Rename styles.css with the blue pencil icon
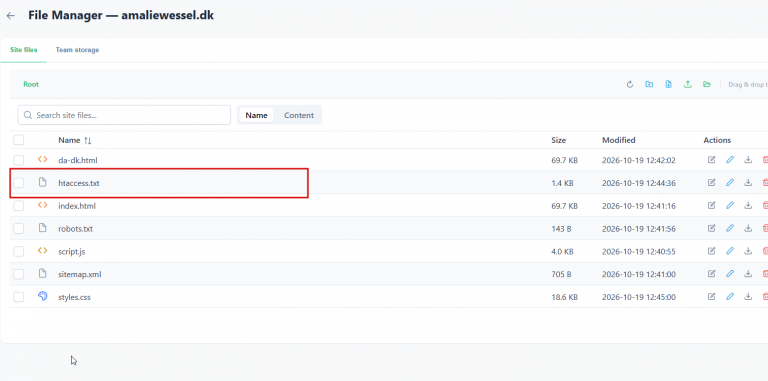The height and width of the screenshot is (381, 768). pos(730,297)
